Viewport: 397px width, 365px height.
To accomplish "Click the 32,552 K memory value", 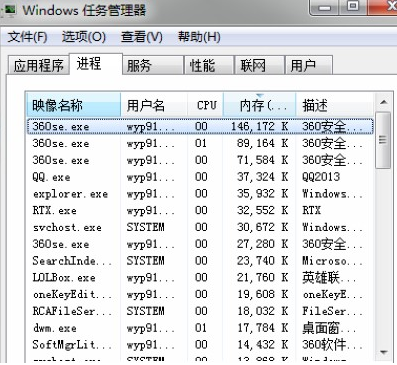I will 262,210.
